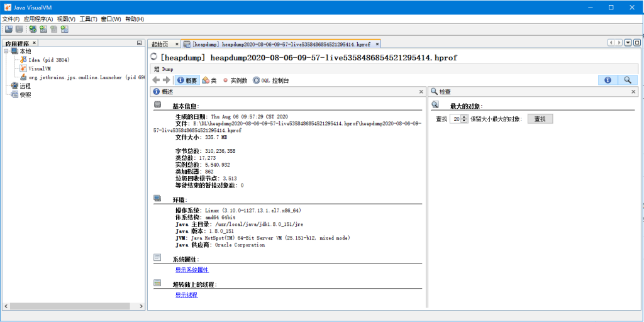Click the 文件大小 335.7 MB value
Viewport: 644px width, 322px height.
pyautogui.click(x=216, y=137)
